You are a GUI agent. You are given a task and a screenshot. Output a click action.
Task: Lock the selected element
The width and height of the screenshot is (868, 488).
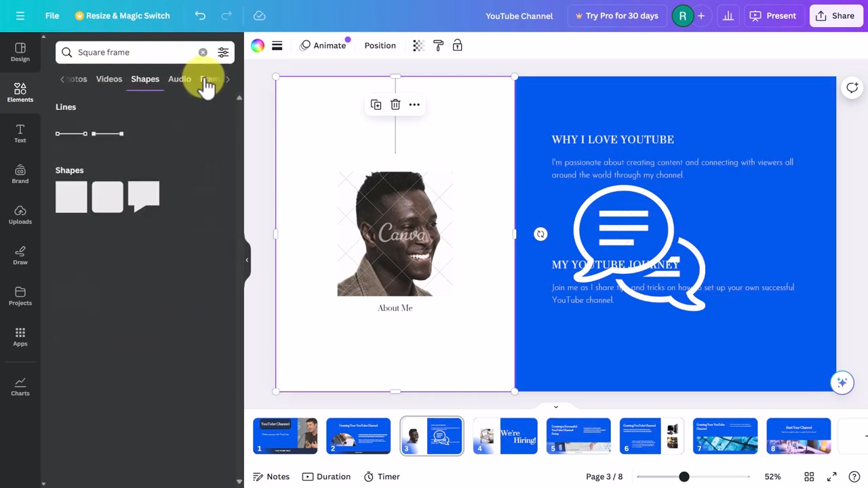(458, 45)
